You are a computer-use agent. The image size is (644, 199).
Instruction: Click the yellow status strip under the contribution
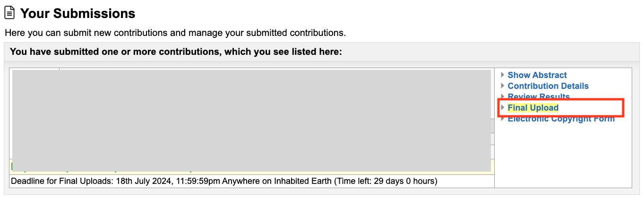click(252, 167)
